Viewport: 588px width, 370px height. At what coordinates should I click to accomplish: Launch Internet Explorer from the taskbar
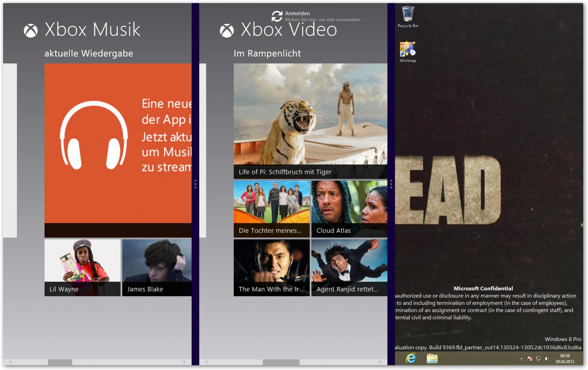(411, 359)
